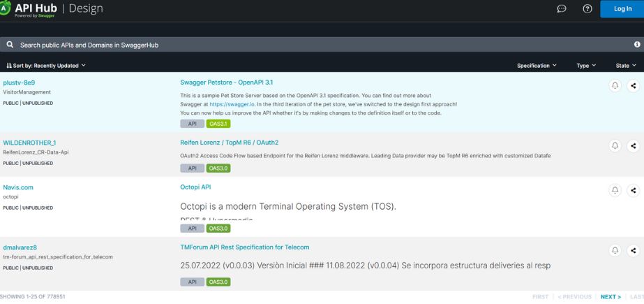
Task: Click the API Hub logo icon
Action: coord(4,8)
